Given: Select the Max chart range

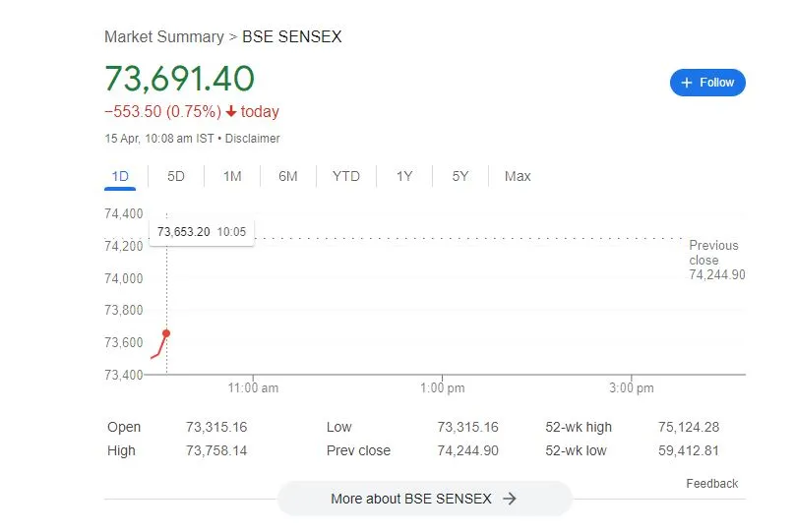Looking at the screenshot, I should tap(518, 176).
